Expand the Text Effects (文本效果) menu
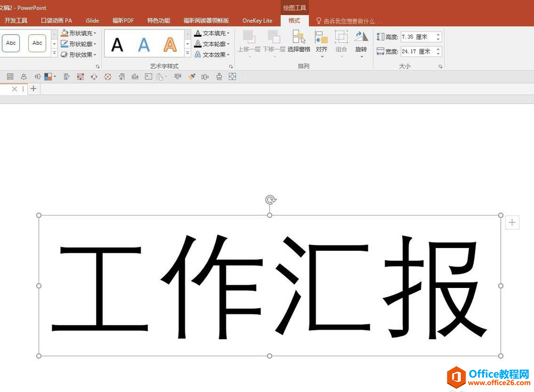Screen dimensions: 534x392 click(x=213, y=54)
